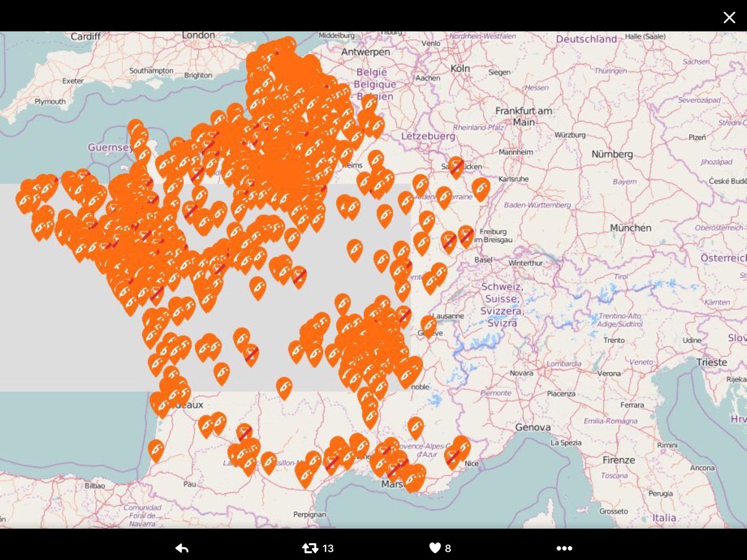The width and height of the screenshot is (747, 560).
Task: Click the Exeter label
Action: 73,81
